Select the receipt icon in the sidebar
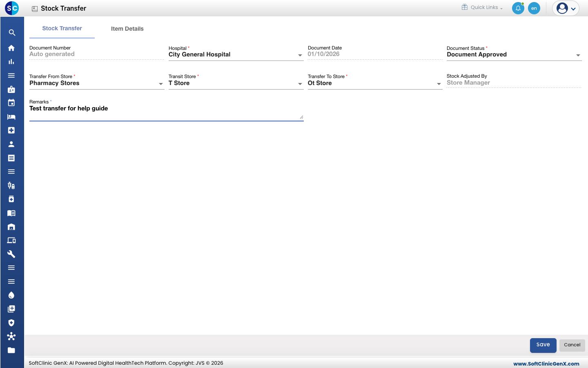The height and width of the screenshot is (368, 588). coord(11,158)
